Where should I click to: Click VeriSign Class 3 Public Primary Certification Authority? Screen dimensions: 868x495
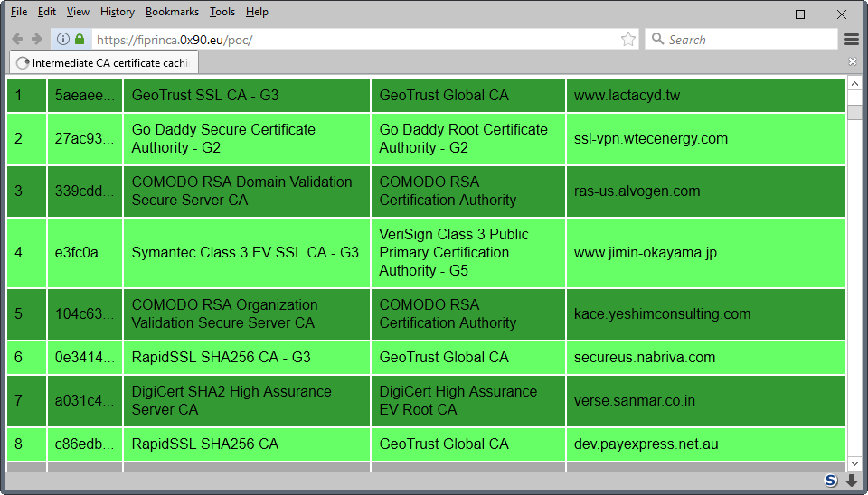[x=468, y=253]
